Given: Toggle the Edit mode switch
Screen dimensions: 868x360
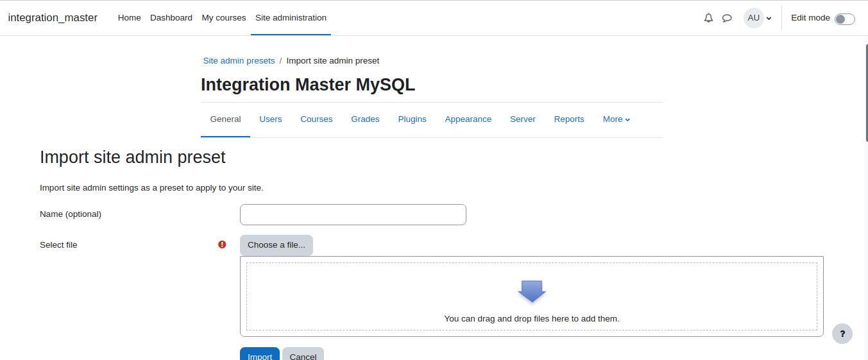Looking at the screenshot, I should (x=844, y=19).
